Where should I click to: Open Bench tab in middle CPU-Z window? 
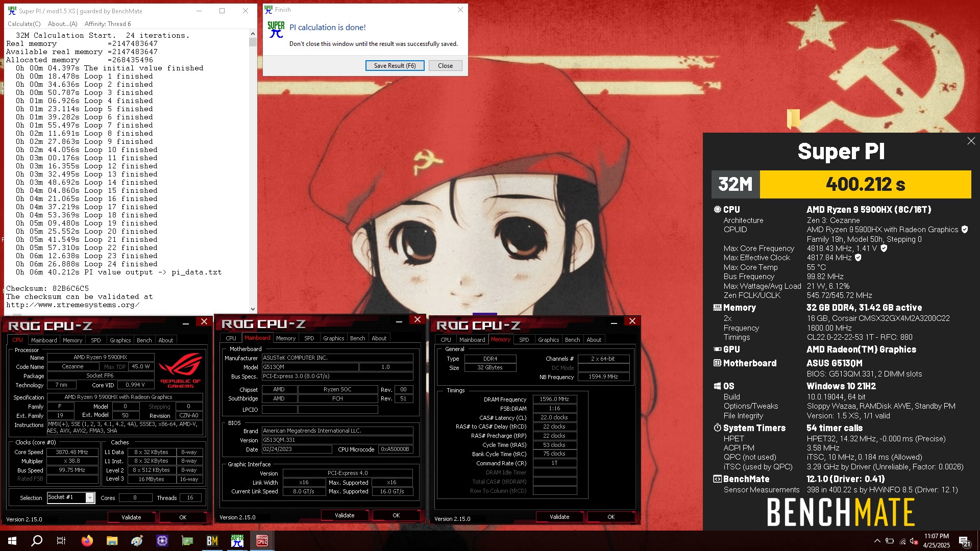point(358,338)
